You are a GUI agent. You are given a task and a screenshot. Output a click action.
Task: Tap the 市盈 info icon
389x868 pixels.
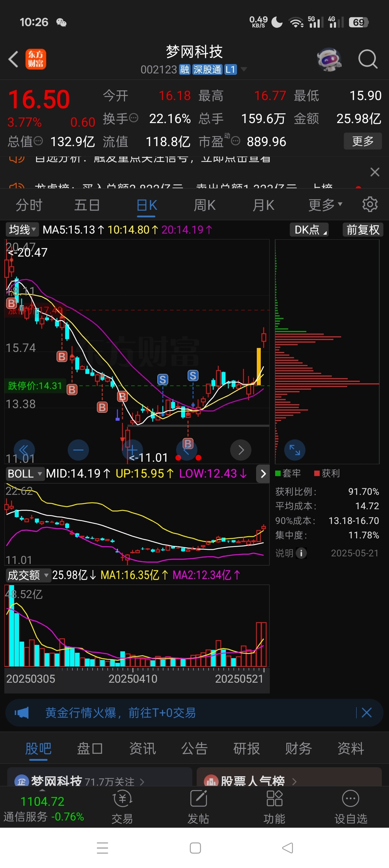236,141
